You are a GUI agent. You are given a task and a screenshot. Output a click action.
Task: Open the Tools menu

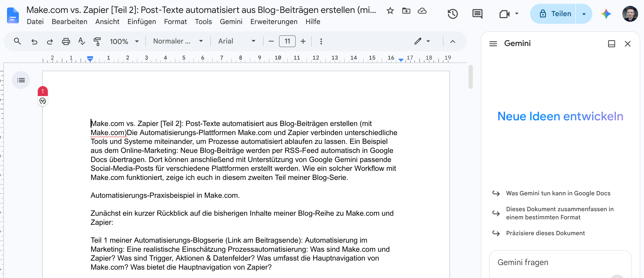point(203,22)
